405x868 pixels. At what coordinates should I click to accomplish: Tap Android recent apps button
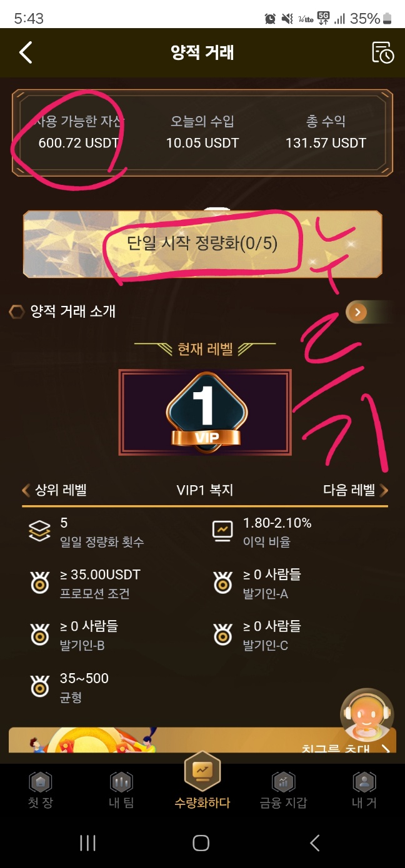[x=87, y=843]
